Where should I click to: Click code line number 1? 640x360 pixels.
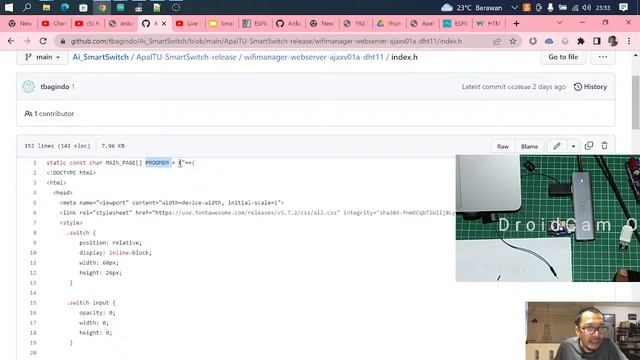[x=34, y=163]
